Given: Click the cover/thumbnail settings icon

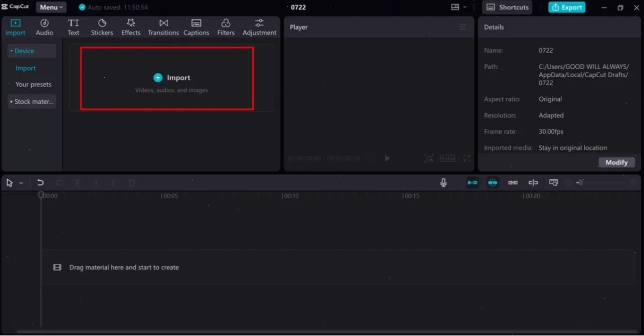Looking at the screenshot, I should [553, 182].
